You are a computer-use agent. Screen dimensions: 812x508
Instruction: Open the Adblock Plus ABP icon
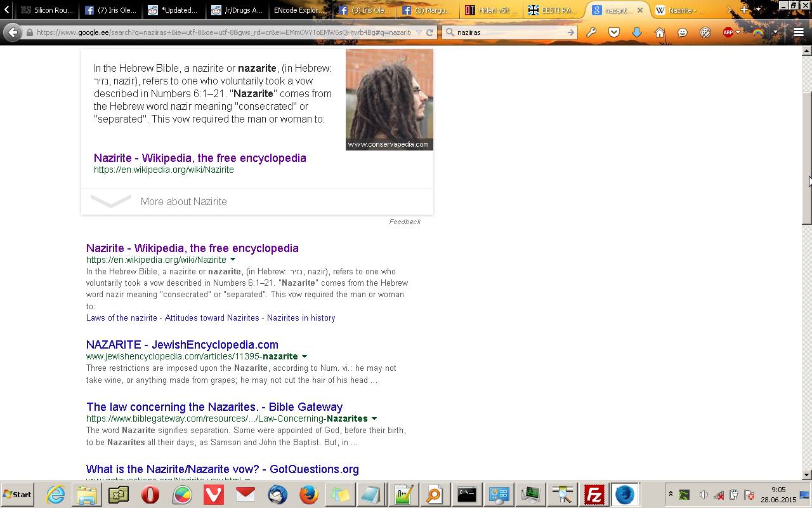coord(728,32)
